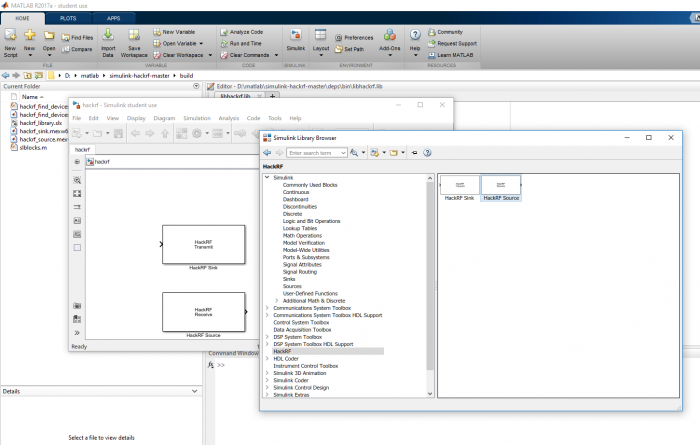The height and width of the screenshot is (445, 700).
Task: Open the Open Variable dropdown
Action: tap(201, 43)
